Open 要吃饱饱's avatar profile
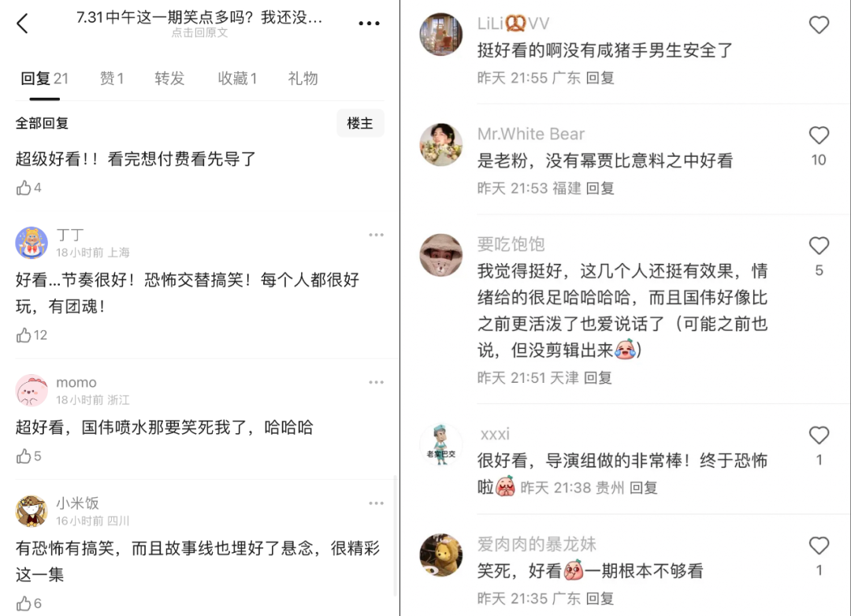This screenshot has width=851, height=616. pyautogui.click(x=441, y=255)
